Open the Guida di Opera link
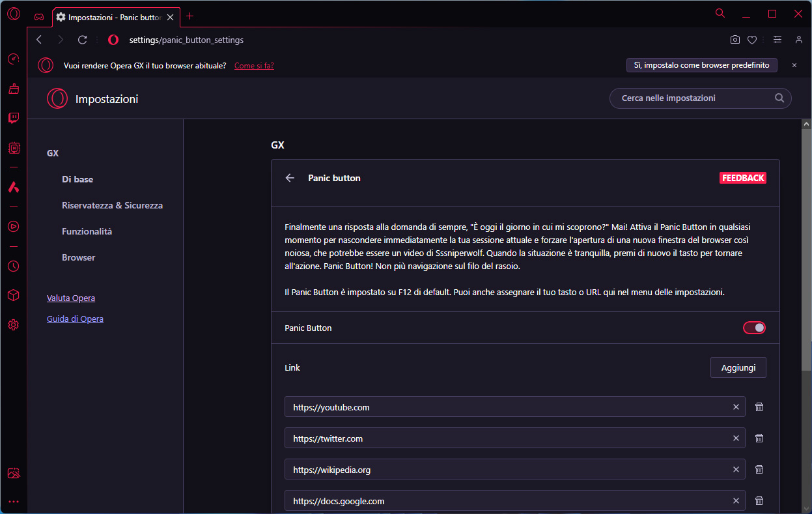 tap(75, 319)
